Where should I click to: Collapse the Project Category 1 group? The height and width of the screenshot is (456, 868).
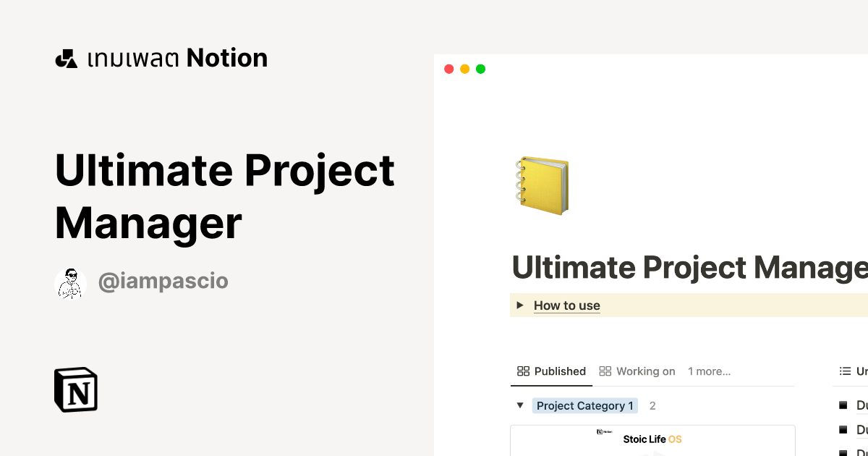[520, 405]
